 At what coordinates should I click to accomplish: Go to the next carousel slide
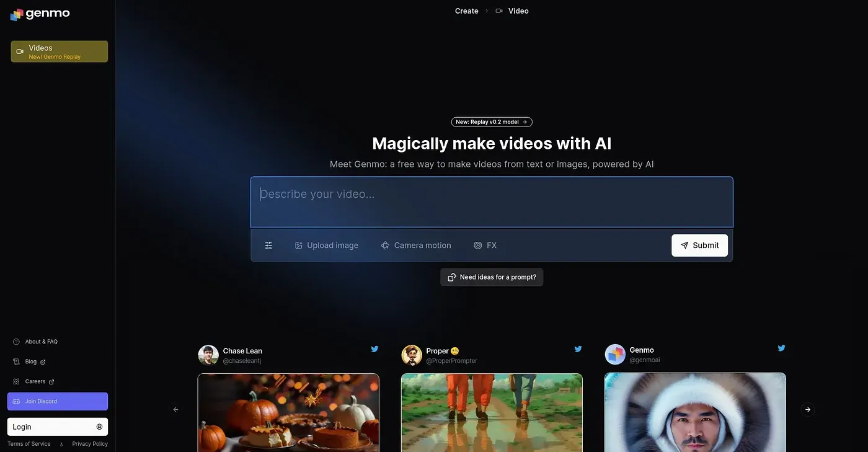point(807,409)
